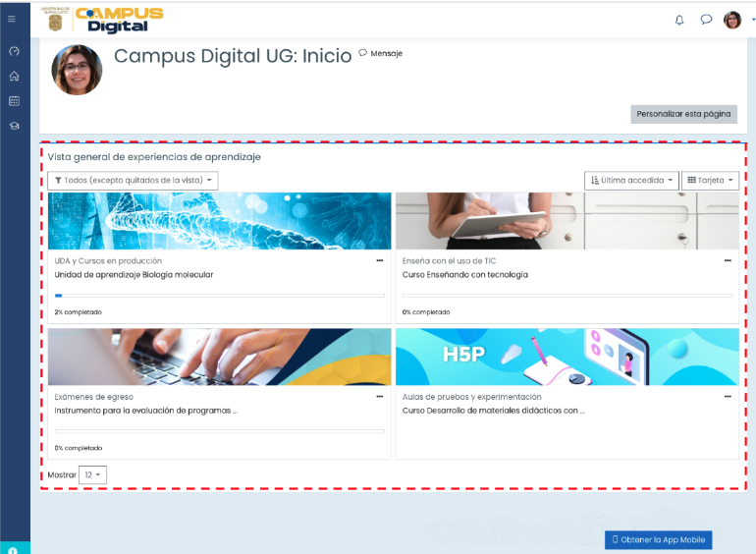Open the messaging speech bubble icon
Image resolution: width=756 pixels, height=554 pixels.
click(706, 20)
